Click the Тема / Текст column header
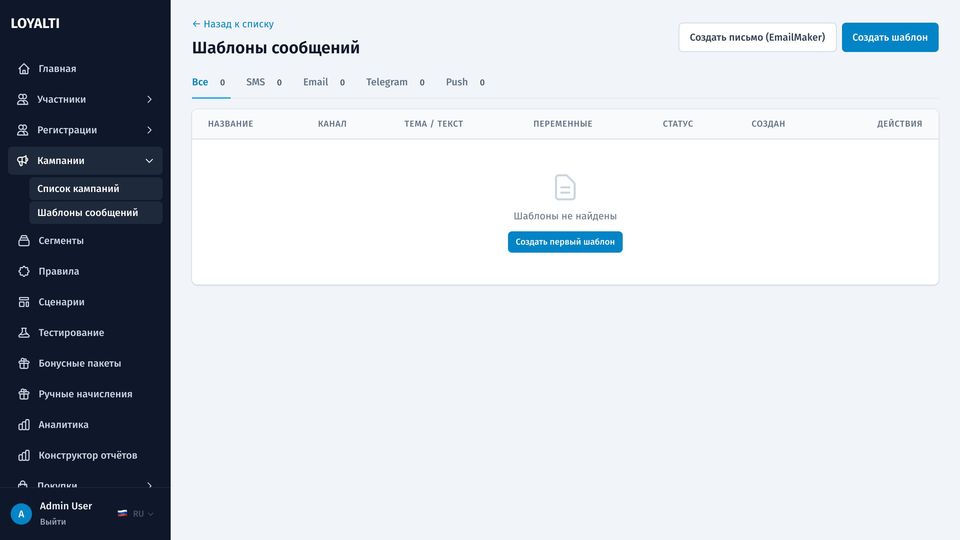960x540 pixels. tap(433, 124)
